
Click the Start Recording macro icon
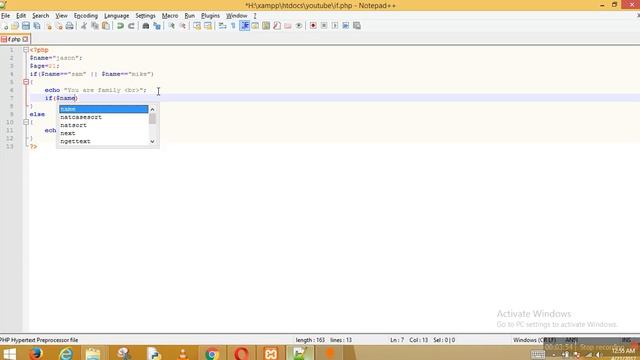(x=313, y=26)
